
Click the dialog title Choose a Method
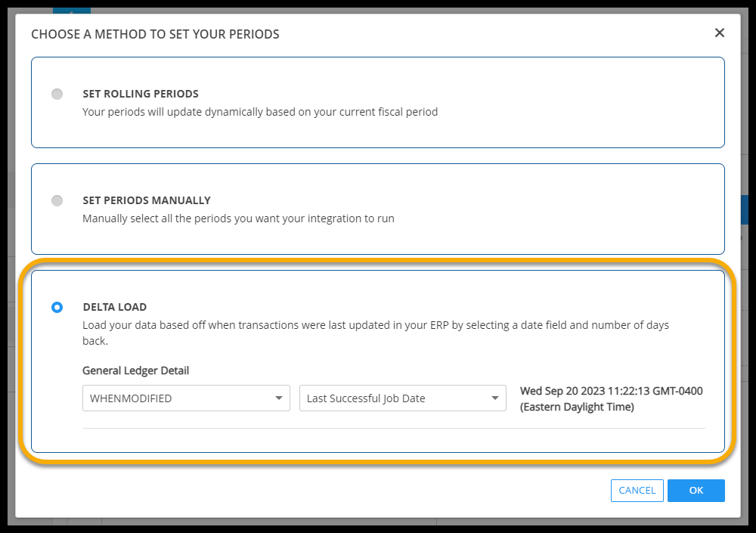point(155,34)
